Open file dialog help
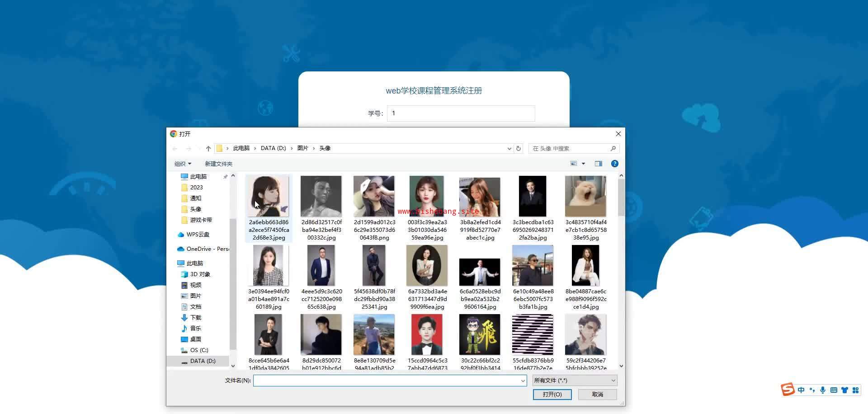This screenshot has width=868, height=414. point(615,164)
